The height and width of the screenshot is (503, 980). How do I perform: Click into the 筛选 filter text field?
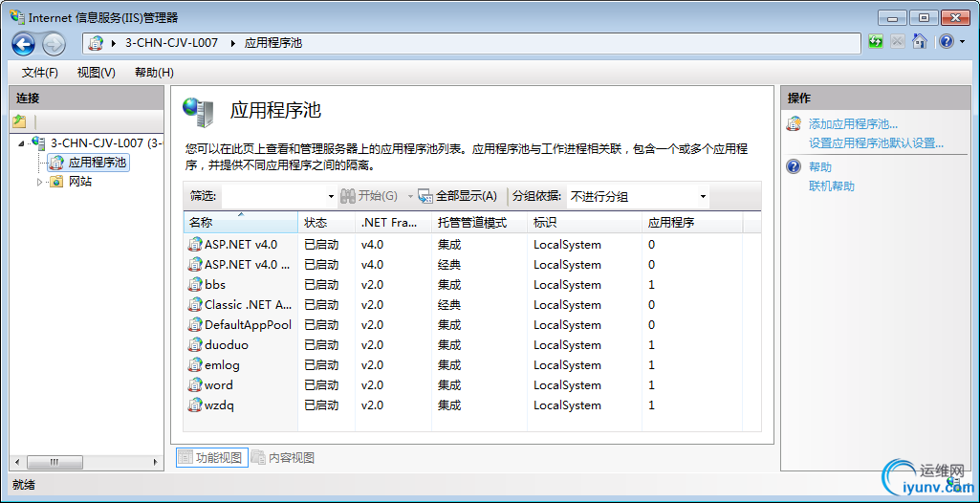[x=273, y=196]
